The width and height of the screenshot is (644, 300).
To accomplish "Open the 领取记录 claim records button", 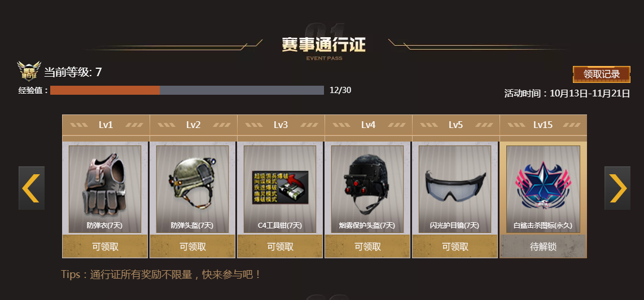I will (601, 74).
